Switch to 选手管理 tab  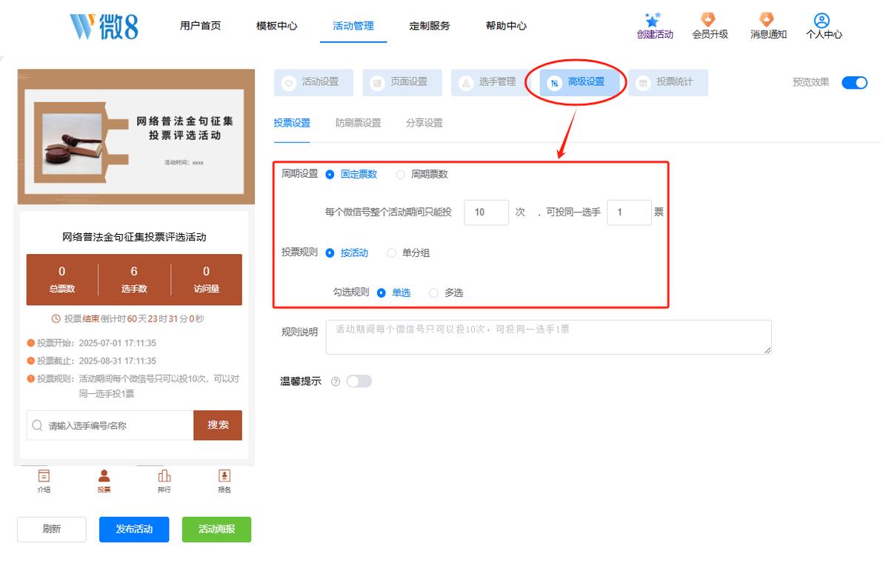point(490,82)
